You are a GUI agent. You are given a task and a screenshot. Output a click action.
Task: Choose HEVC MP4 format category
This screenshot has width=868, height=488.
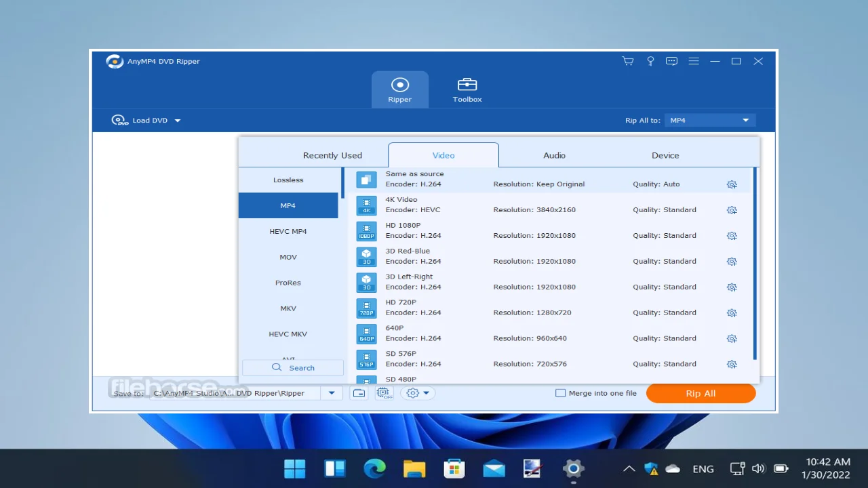[x=288, y=231]
